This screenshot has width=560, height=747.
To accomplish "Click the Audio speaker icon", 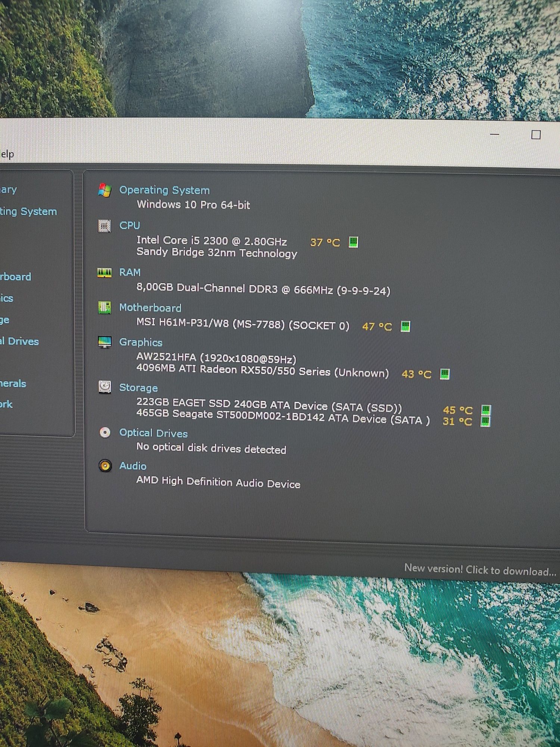I will click(x=105, y=466).
